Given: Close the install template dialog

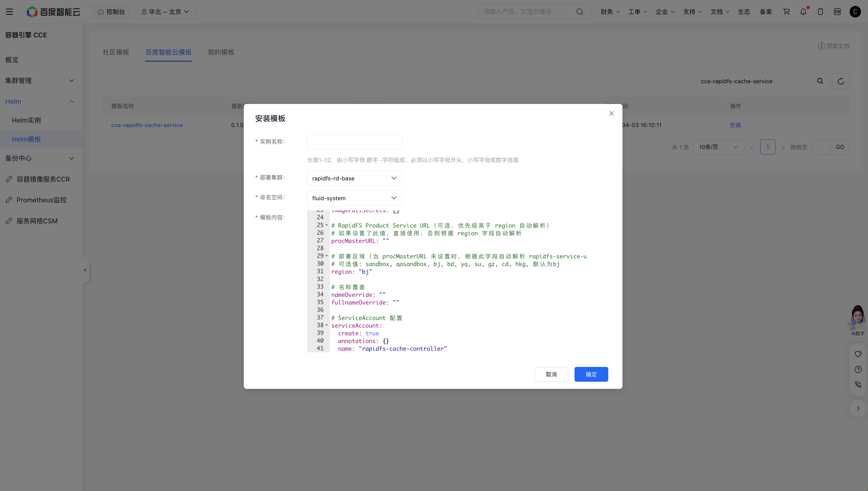Looking at the screenshot, I should tap(612, 113).
